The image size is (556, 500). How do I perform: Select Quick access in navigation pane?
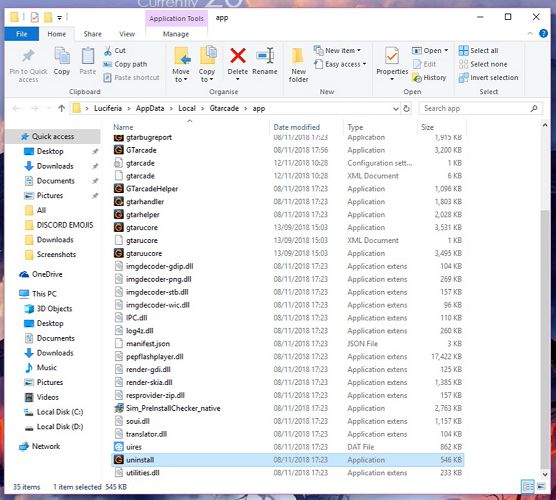point(53,137)
